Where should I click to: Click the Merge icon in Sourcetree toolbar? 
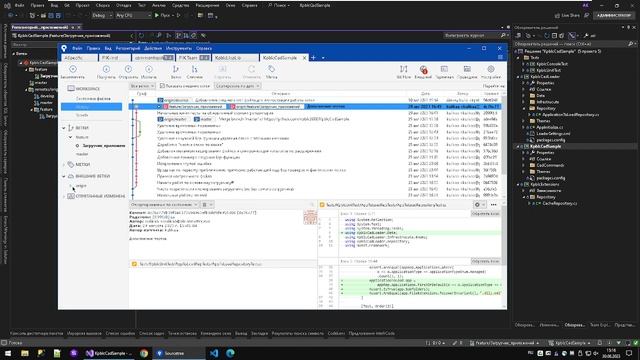pyautogui.click(x=194, y=69)
